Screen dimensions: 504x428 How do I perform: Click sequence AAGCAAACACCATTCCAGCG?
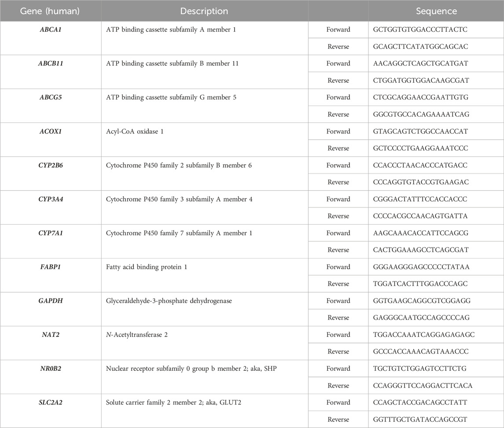point(421,233)
